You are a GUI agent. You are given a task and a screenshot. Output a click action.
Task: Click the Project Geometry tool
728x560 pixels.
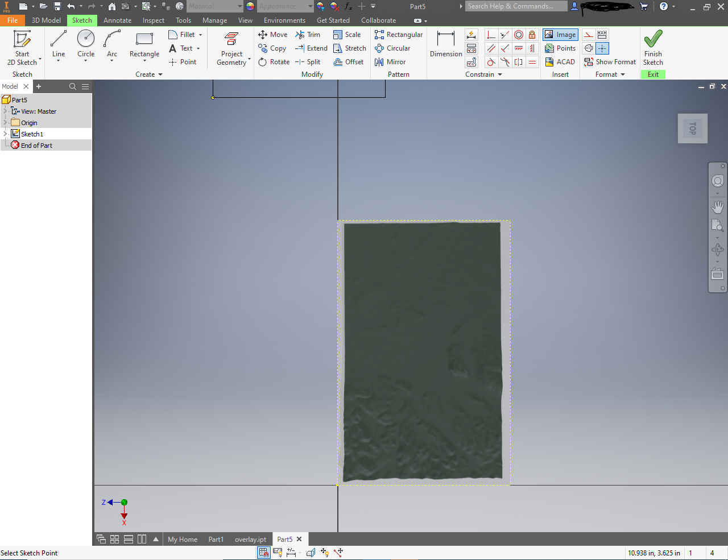[231, 49]
